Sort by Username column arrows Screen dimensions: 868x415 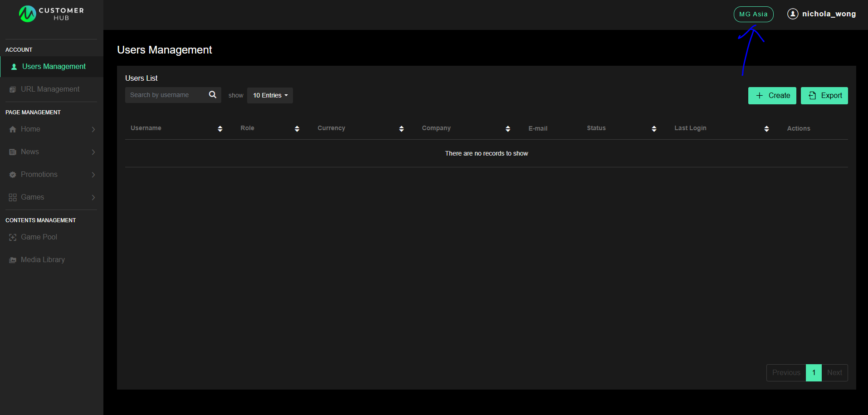[x=220, y=129]
